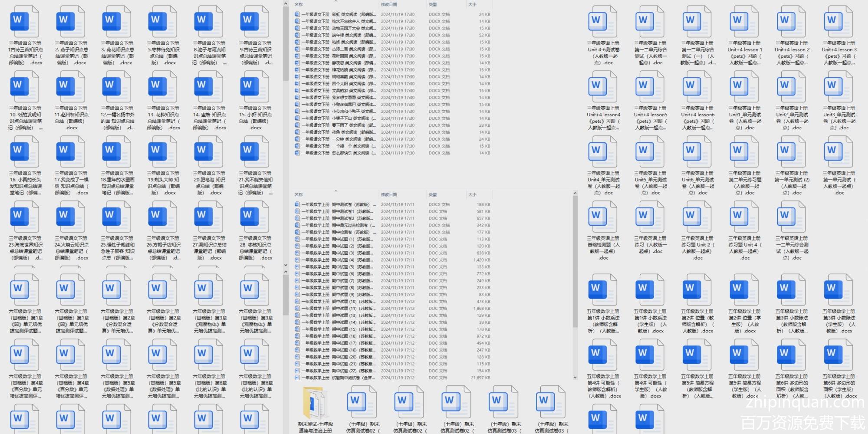Click lower list scrollbar down arrow

pos(575,378)
